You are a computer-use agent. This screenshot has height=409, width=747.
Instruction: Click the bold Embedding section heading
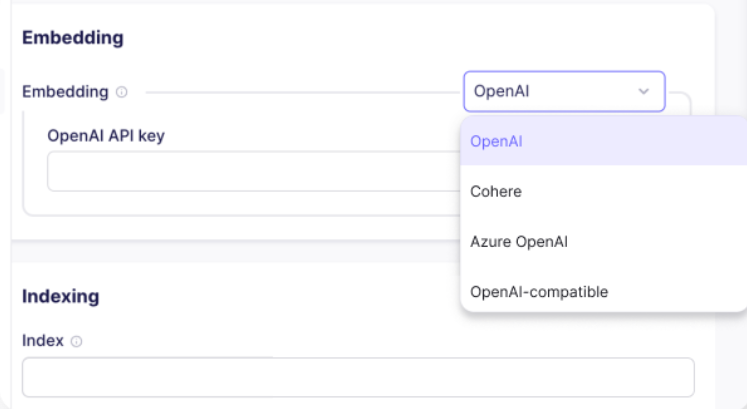click(x=72, y=38)
